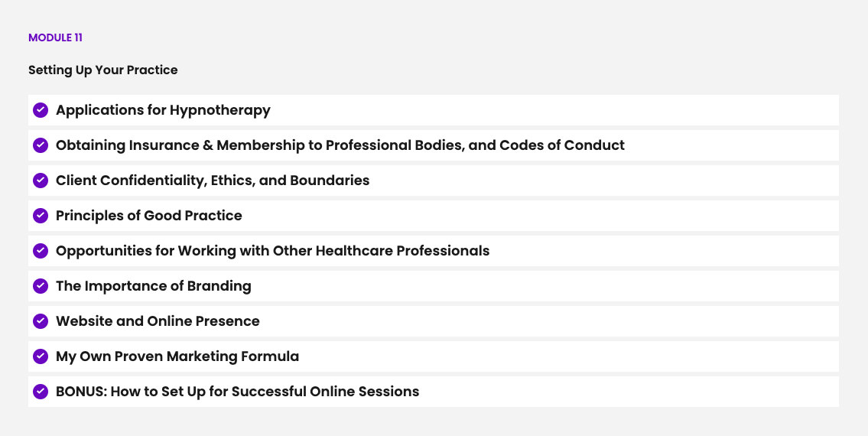Click the MODULE 11 purple label
This screenshot has height=436, width=868.
55,37
